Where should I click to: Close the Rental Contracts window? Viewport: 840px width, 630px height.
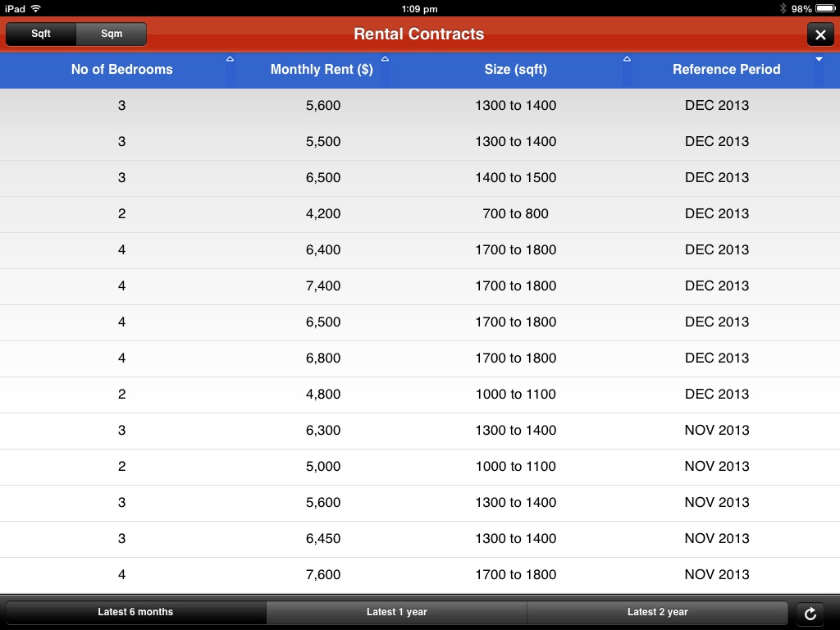[820, 34]
